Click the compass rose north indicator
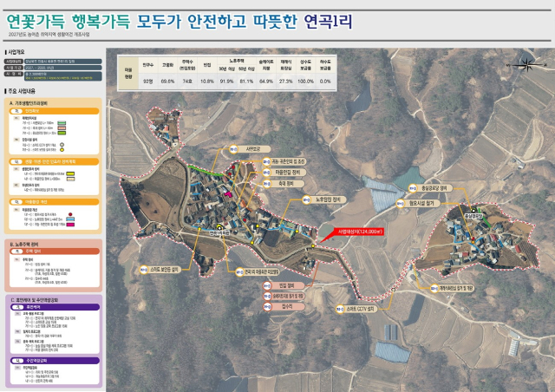Screen dimensions: 555x392 pyautogui.click(x=527, y=64)
